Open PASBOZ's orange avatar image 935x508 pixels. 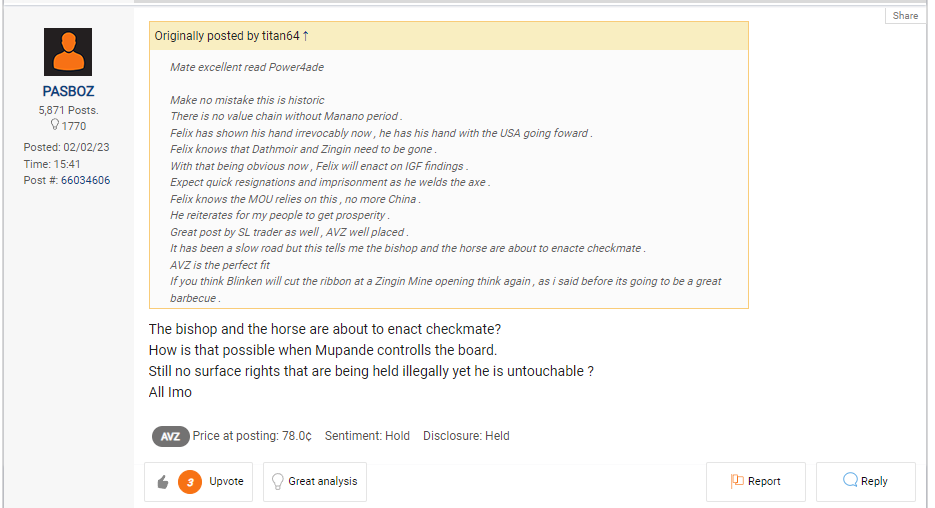68,52
